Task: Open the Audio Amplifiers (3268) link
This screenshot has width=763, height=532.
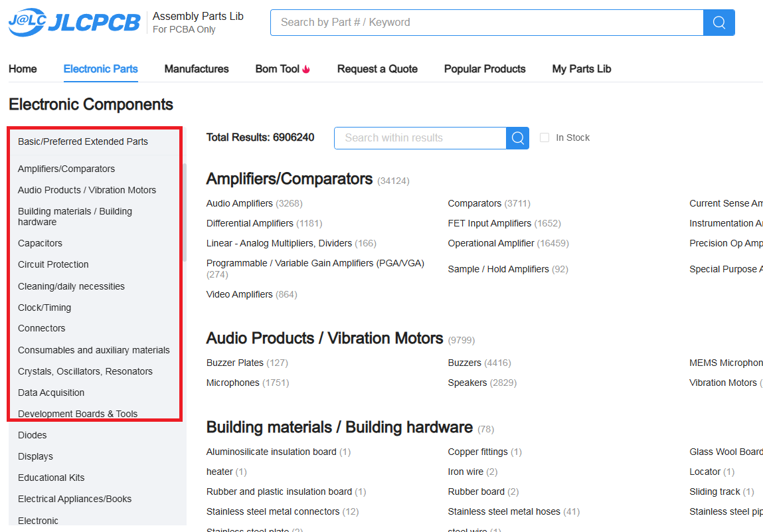Action: [x=254, y=203]
